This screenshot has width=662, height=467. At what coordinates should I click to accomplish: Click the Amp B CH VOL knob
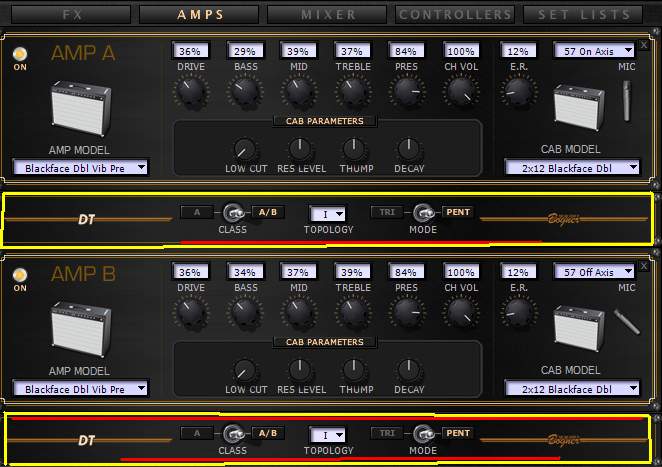tap(461, 312)
